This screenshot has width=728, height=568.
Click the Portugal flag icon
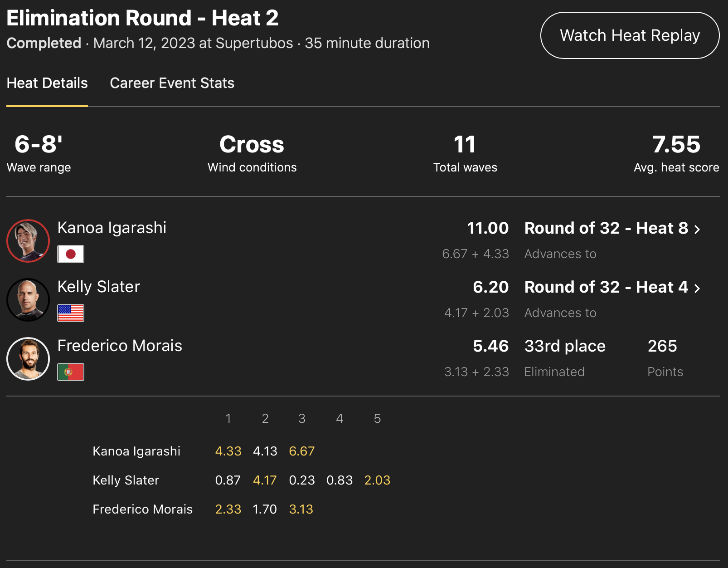(71, 372)
